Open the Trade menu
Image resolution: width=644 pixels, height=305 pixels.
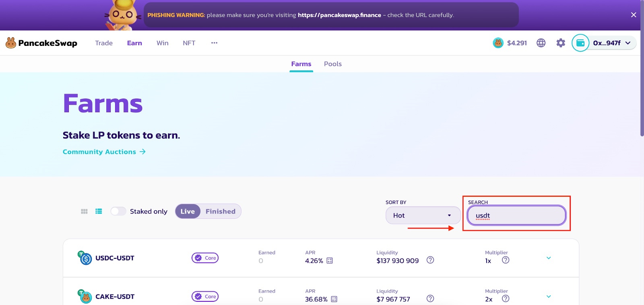tap(104, 43)
